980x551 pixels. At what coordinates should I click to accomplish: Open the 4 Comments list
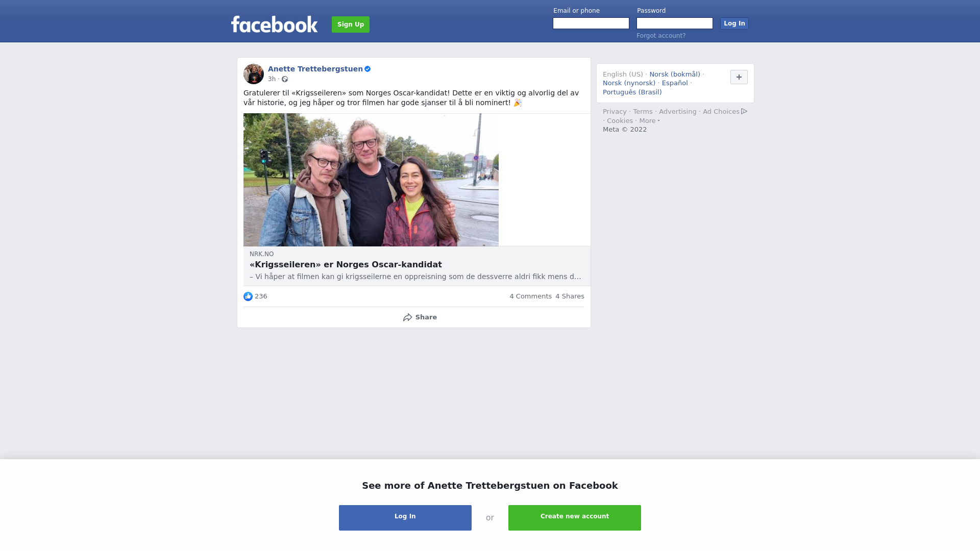(530, 296)
